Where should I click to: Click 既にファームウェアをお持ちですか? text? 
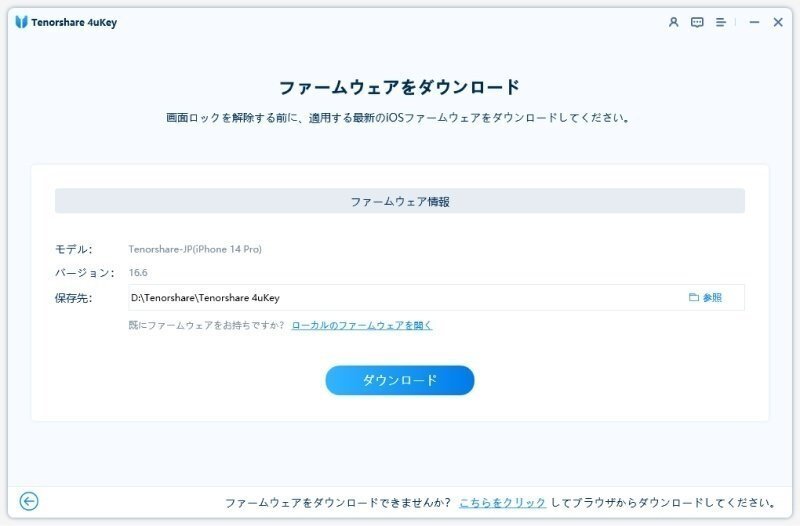pyautogui.click(x=206, y=325)
